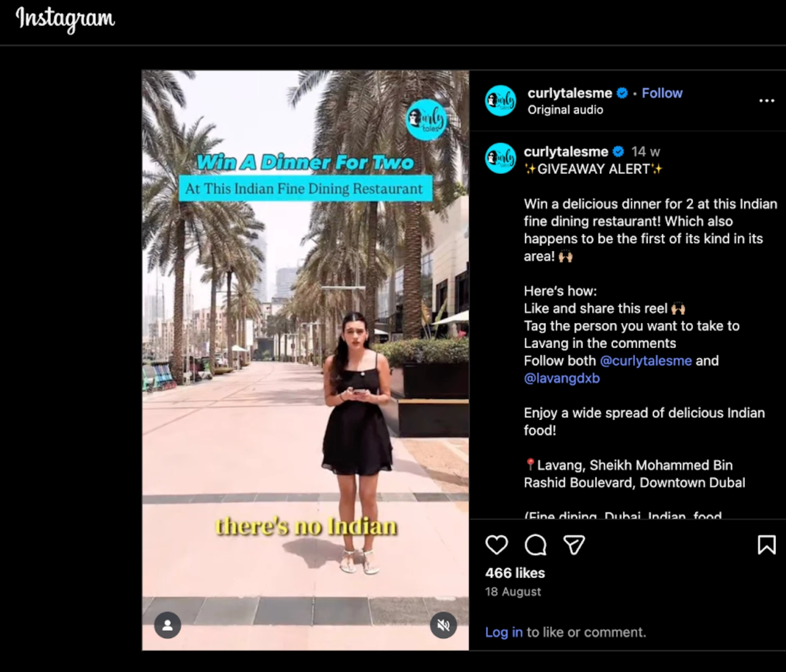Click 'Enjoy a wide spread' caption text
The width and height of the screenshot is (786, 672).
pyautogui.click(x=644, y=422)
